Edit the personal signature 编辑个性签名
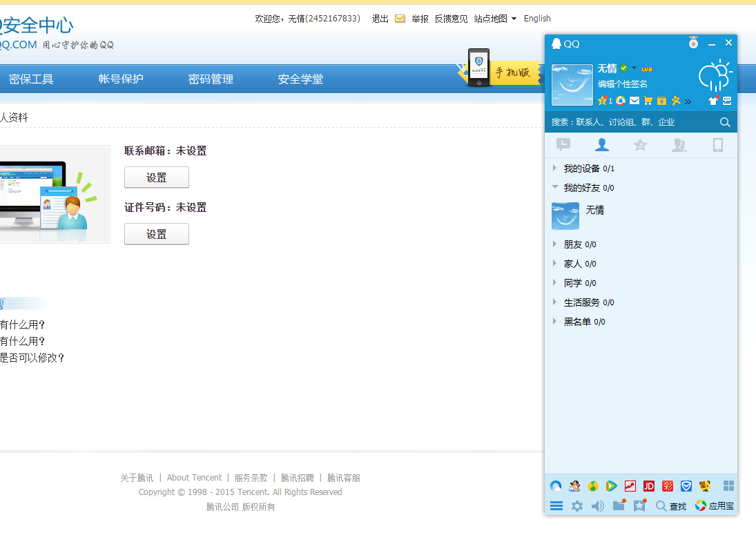The width and height of the screenshot is (756, 533). (x=623, y=84)
